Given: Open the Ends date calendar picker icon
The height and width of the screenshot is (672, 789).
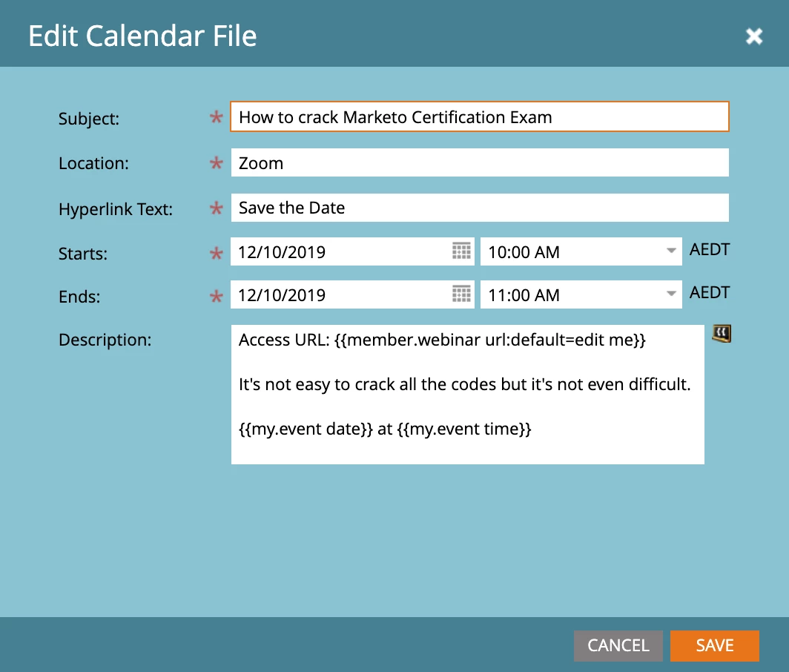Looking at the screenshot, I should click(x=461, y=294).
